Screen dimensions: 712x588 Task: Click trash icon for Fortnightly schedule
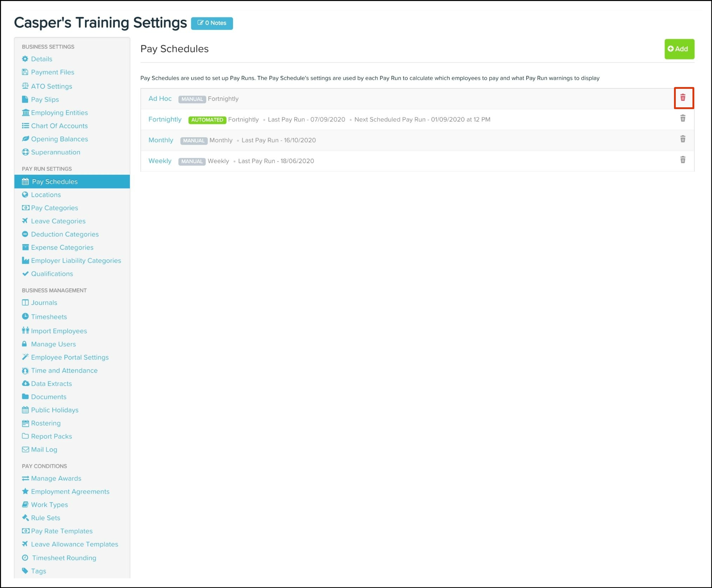point(683,118)
